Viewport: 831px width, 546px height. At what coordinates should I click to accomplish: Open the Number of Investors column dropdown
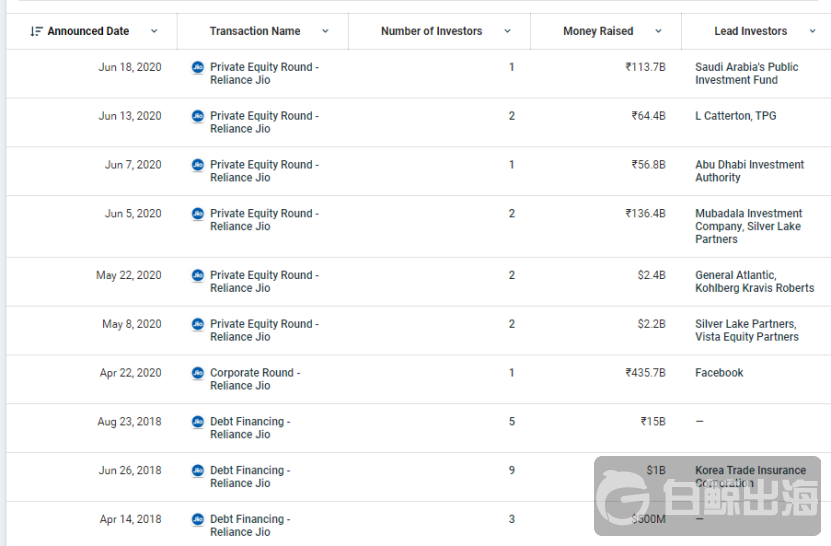coord(507,32)
